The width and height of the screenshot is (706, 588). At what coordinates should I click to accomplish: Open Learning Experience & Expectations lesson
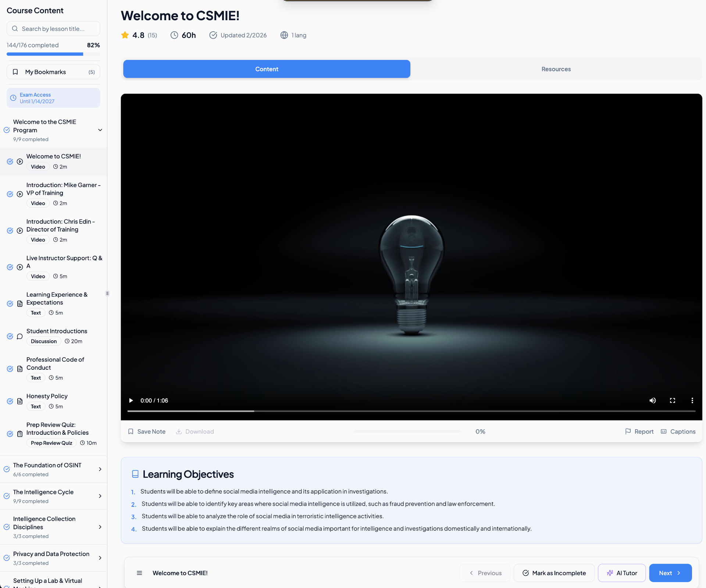pos(53,303)
